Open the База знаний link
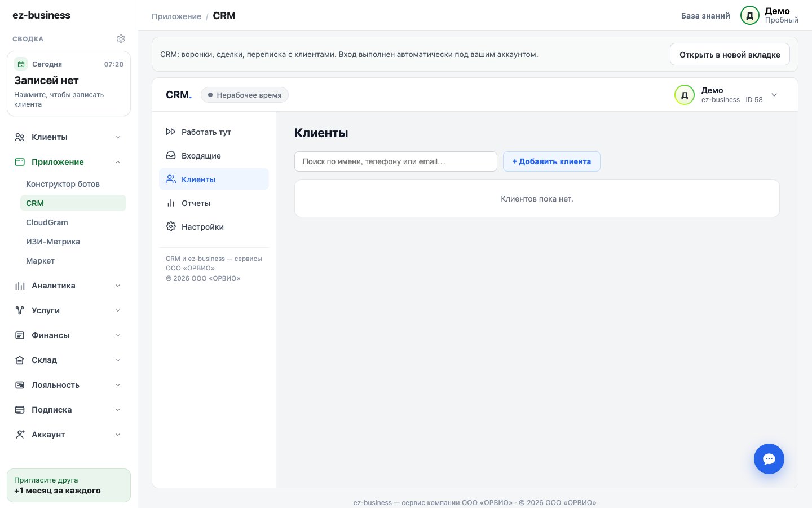Viewport: 812px width, 508px height. [x=705, y=16]
